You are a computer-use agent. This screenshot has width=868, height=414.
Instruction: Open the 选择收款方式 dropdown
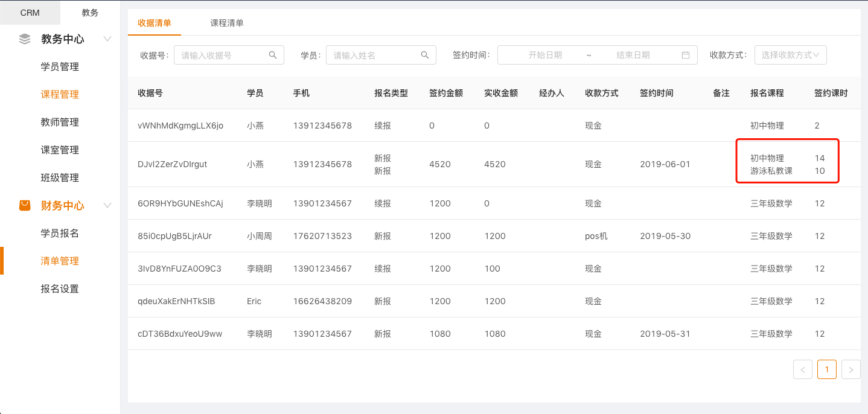coord(790,55)
